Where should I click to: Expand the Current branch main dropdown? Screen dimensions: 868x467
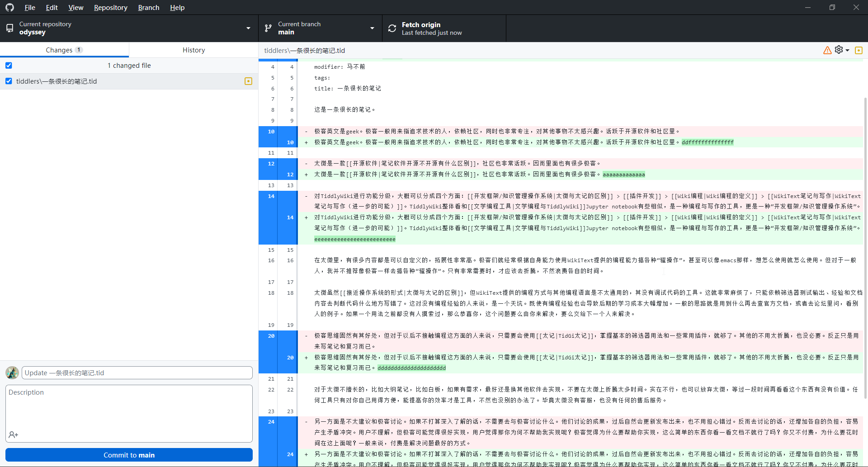320,28
